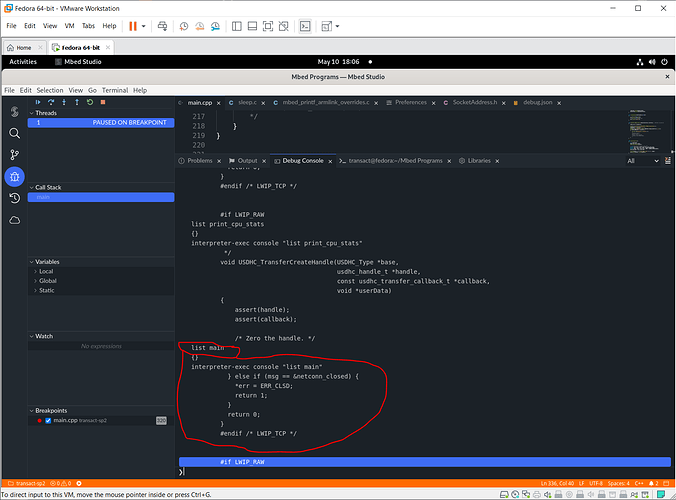This screenshot has width=676, height=500.
Task: Click the GNOME volume icon
Action: 652,62
